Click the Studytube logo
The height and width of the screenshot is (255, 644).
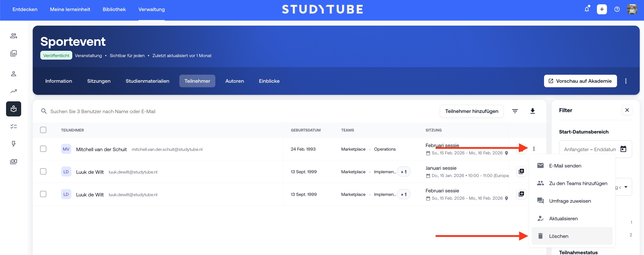click(x=322, y=9)
